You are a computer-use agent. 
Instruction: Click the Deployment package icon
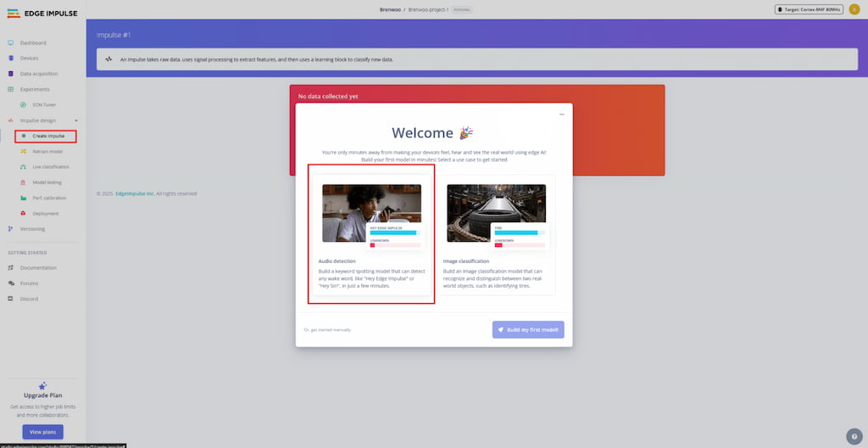click(x=24, y=213)
